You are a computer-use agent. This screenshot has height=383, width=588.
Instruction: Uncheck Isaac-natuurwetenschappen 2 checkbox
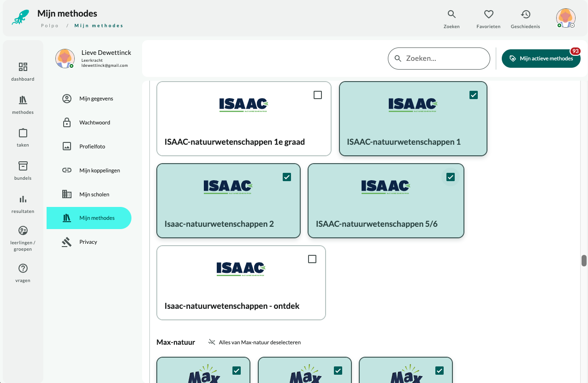click(x=287, y=177)
